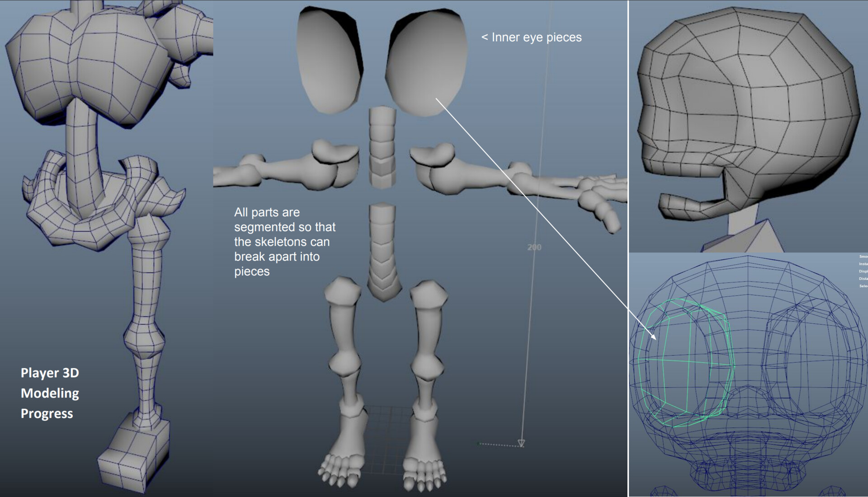The width and height of the screenshot is (868, 497).
Task: Click the measurement arrowhead at the grid floor
Action: [x=521, y=443]
